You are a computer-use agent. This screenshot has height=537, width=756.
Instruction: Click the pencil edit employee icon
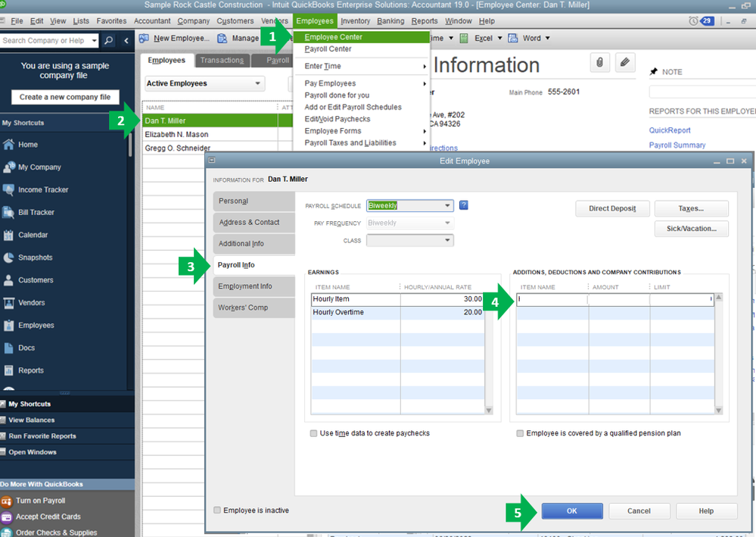pyautogui.click(x=625, y=62)
